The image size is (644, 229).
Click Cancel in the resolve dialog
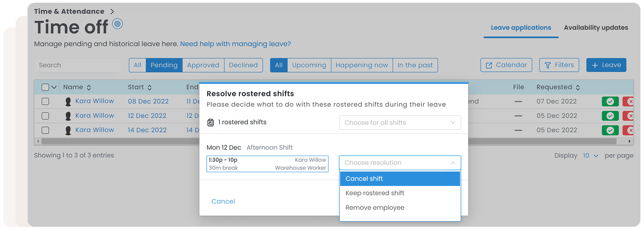223,201
